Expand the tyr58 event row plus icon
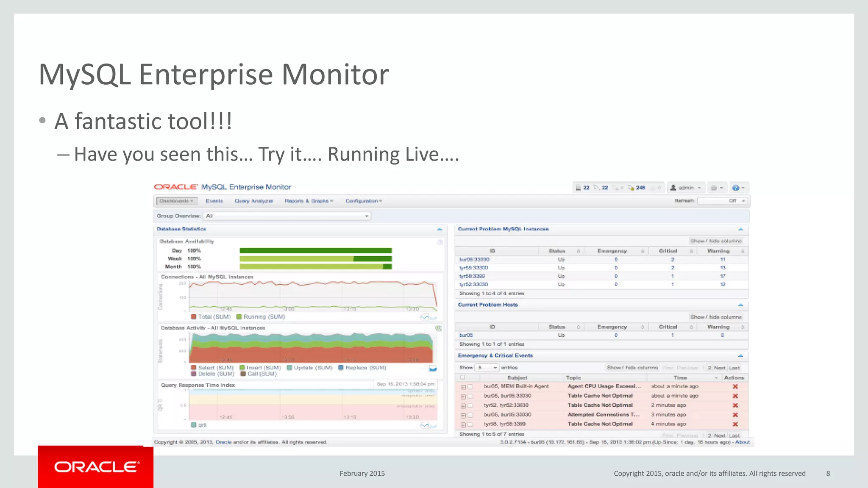This screenshot has height=488, width=868. coord(463,424)
